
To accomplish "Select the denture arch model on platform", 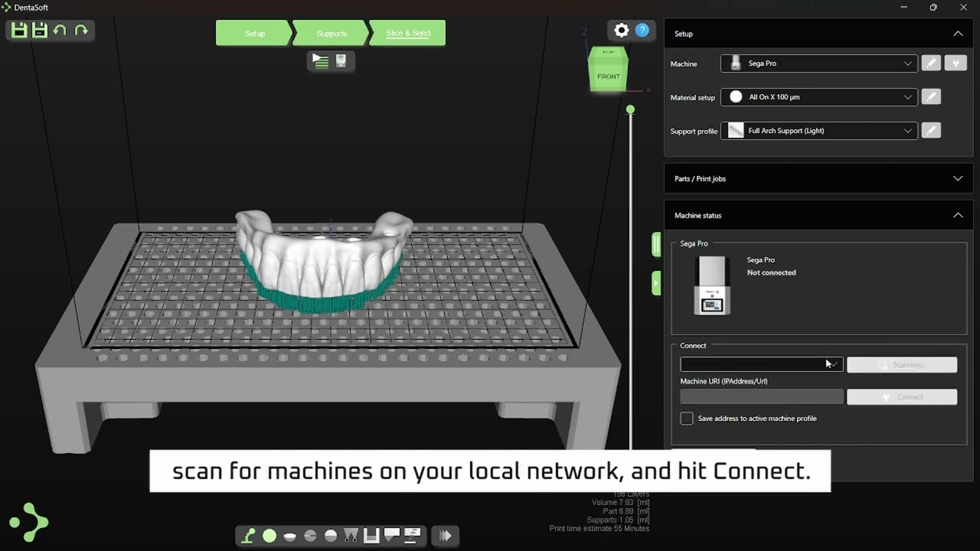I will click(324, 262).
